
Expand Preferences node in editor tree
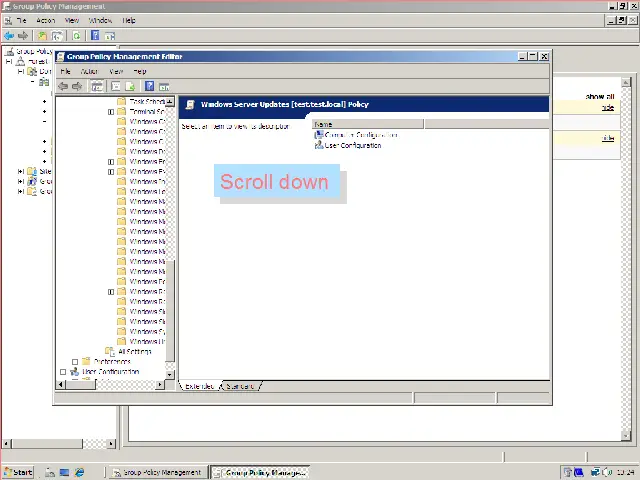coord(75,362)
